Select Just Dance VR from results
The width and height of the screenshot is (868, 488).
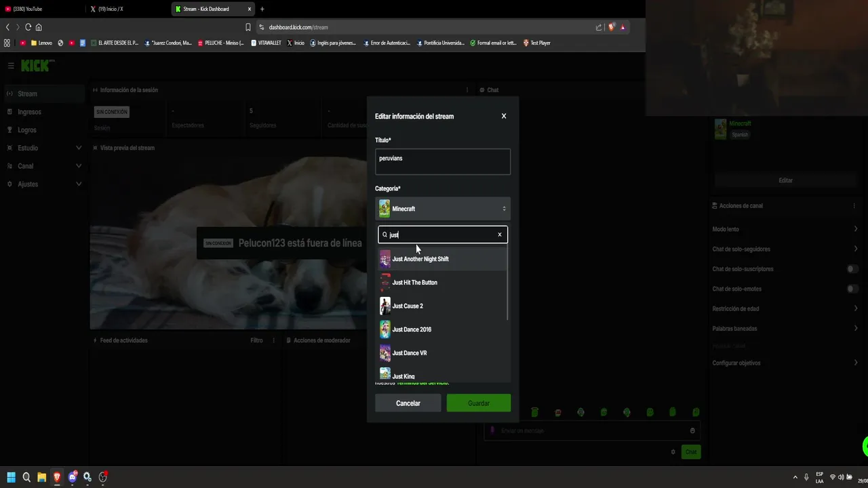[x=442, y=353]
